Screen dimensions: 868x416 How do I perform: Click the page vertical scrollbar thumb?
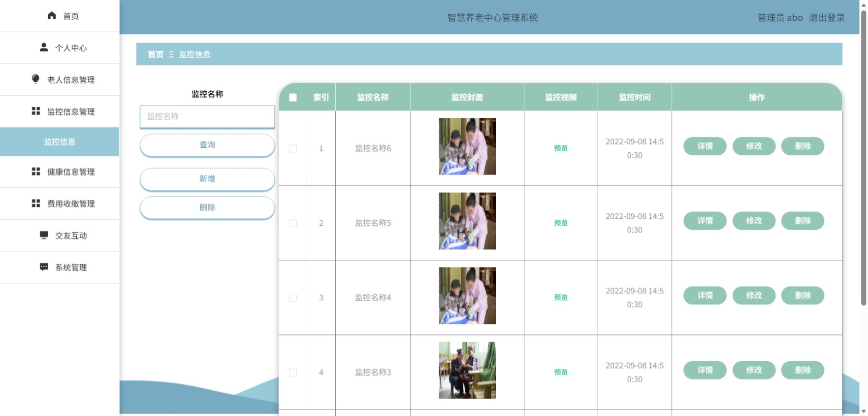tap(864, 158)
